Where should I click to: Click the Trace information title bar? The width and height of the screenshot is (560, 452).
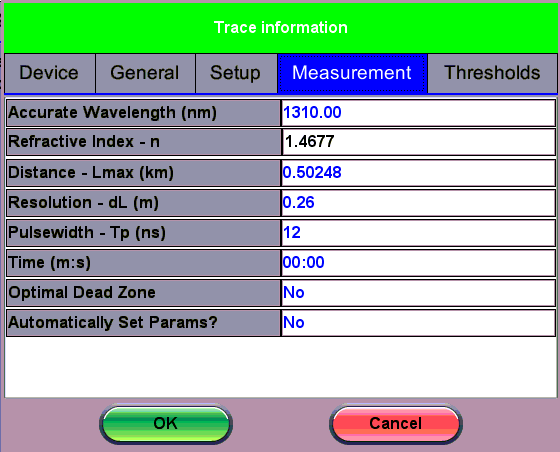click(281, 28)
